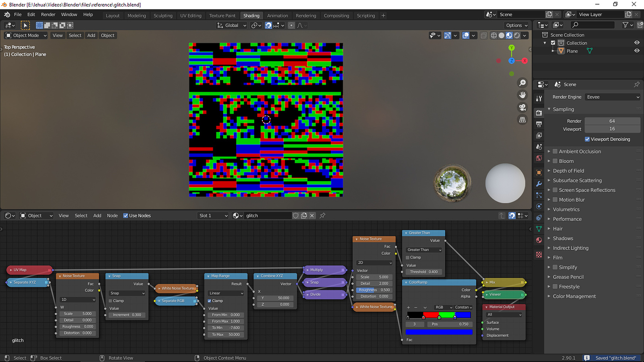Uncheck Use Nodes in the shader editor header

(126, 216)
